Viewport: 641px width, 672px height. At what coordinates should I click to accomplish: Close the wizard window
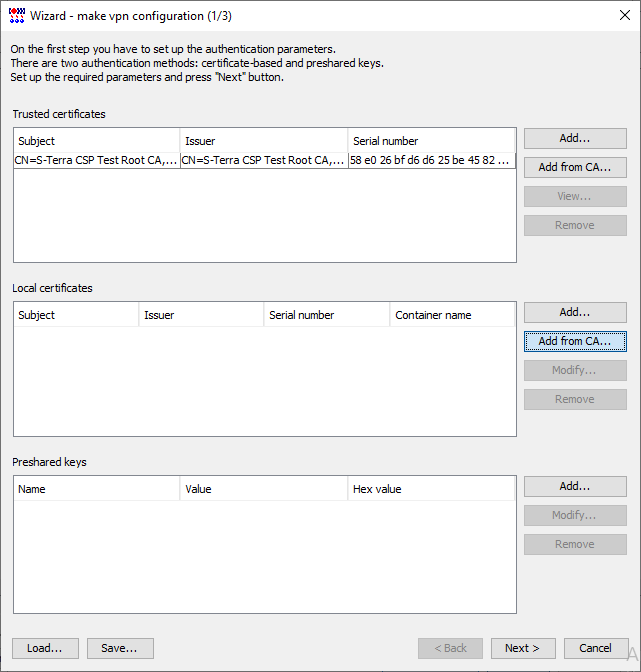617,15
